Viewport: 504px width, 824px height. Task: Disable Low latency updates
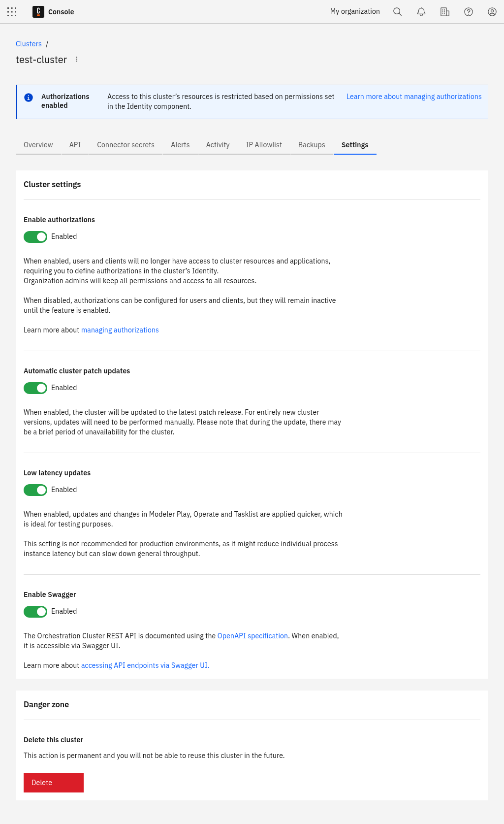[x=35, y=490]
